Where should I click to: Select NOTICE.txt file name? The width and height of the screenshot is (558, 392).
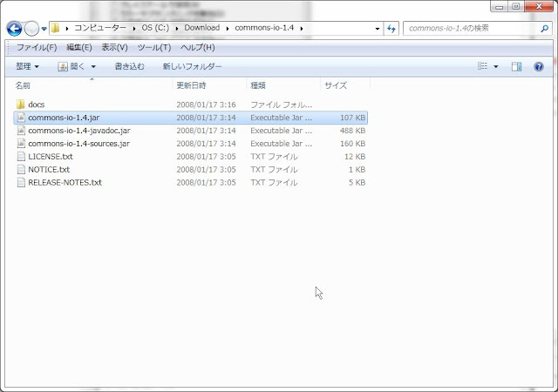pos(49,169)
